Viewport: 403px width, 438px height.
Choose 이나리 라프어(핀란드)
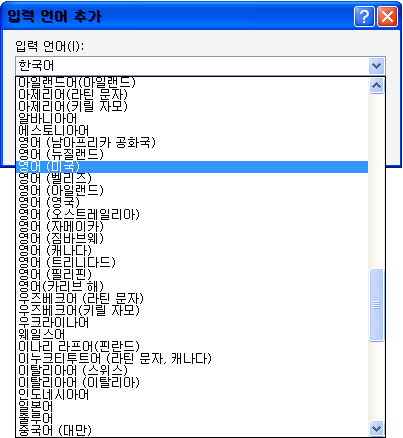click(192, 346)
